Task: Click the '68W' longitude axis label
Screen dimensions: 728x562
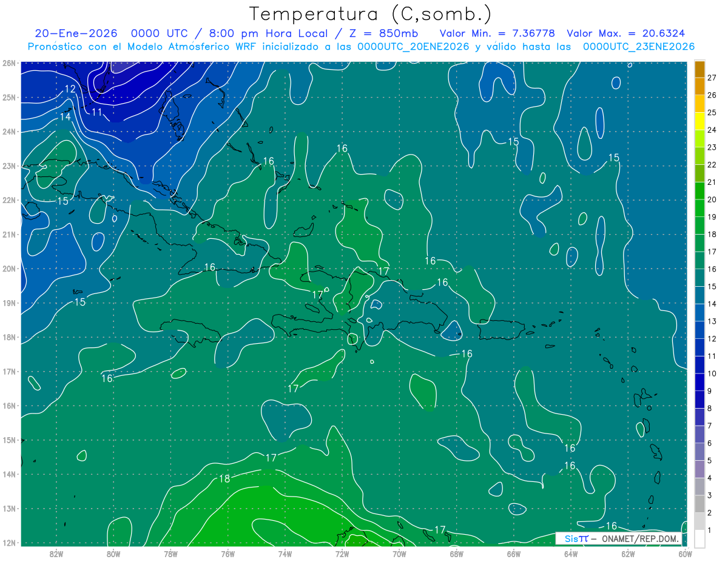Action: [x=456, y=554]
